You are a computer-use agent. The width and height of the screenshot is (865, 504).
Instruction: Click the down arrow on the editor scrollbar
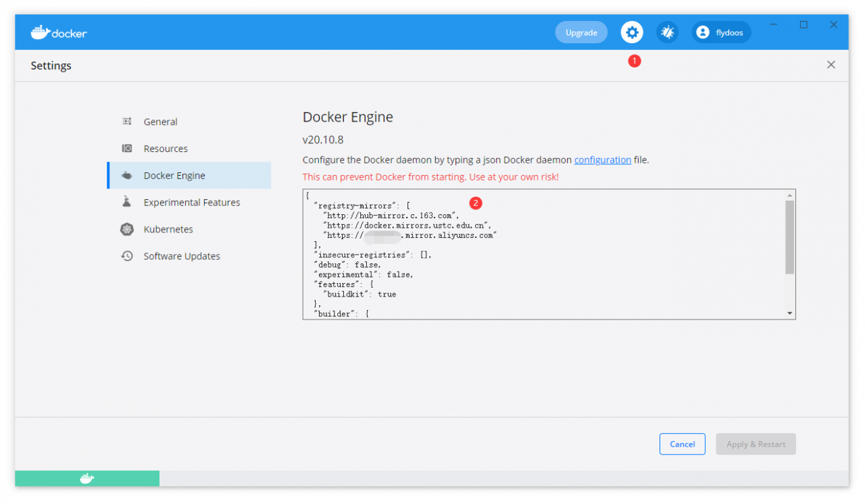(x=789, y=312)
